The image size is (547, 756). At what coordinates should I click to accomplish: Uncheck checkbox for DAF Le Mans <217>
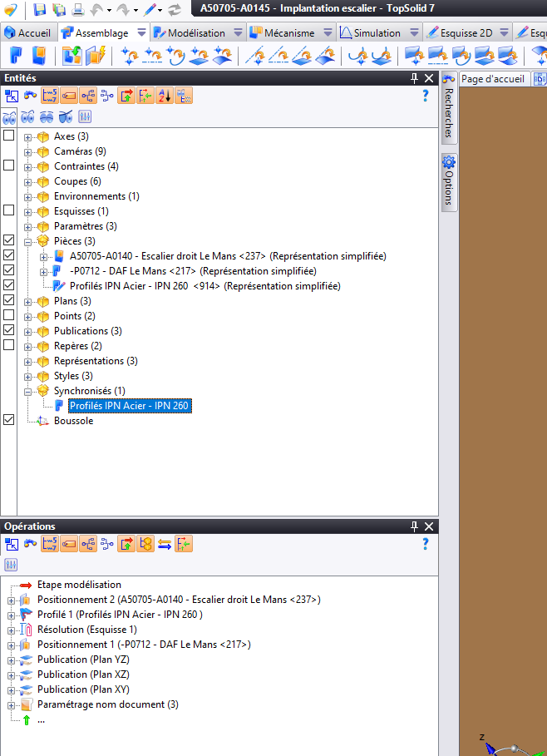[x=8, y=270]
